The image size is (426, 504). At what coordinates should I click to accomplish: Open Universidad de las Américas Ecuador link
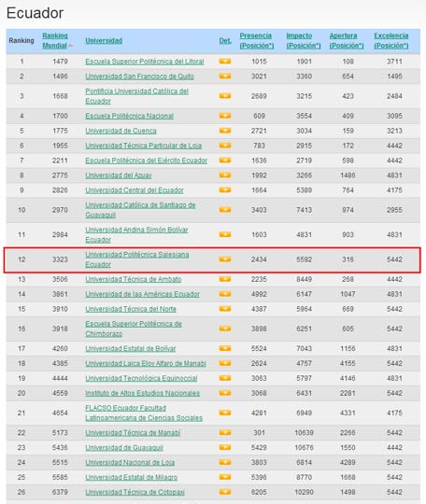tap(143, 294)
